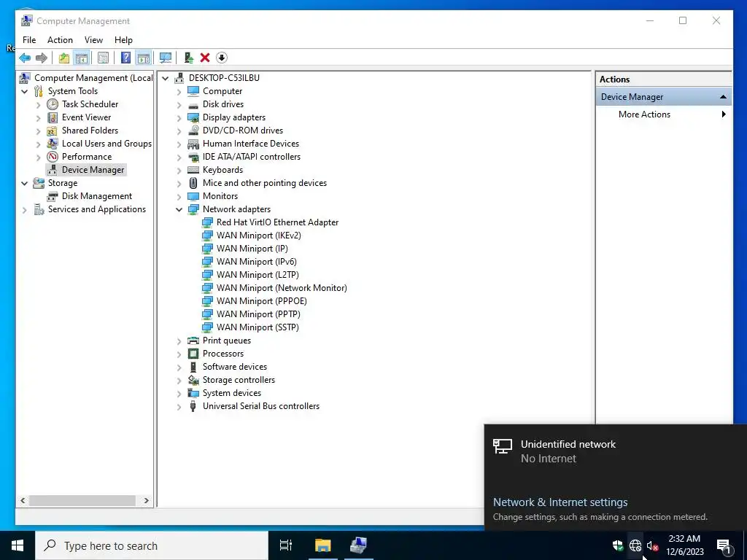Expand the Keyboards category
The width and height of the screenshot is (747, 560).
179,170
